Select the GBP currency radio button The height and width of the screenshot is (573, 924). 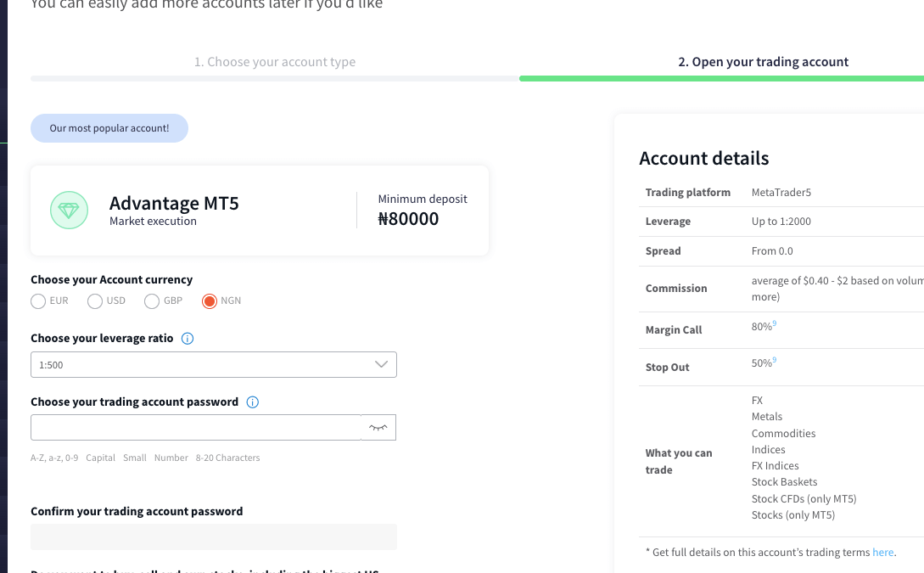[151, 301]
